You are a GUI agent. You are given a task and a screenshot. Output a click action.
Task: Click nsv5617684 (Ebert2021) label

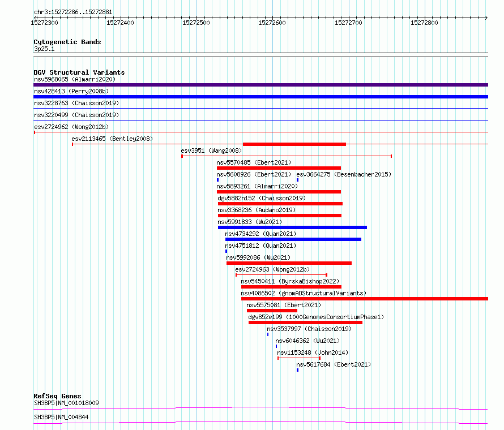(x=334, y=364)
